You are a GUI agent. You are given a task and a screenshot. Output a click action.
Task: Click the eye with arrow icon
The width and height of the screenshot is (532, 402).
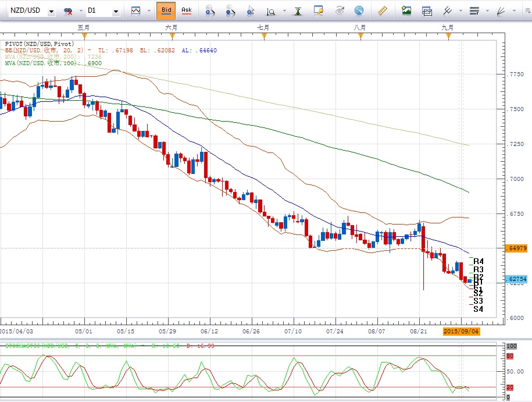click(340, 11)
